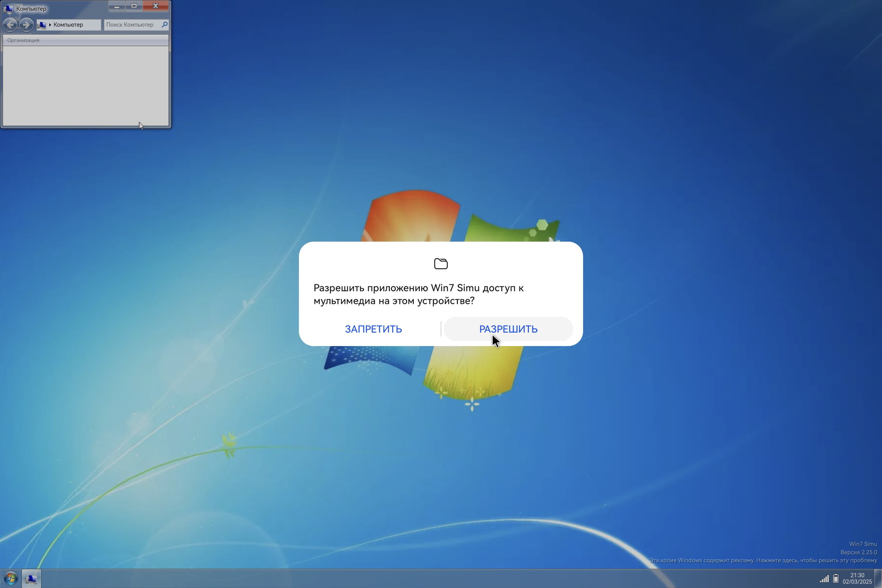This screenshot has width=882, height=588.
Task: Click ЗАПРЕТИТЬ to deny media access
Action: coord(373,329)
